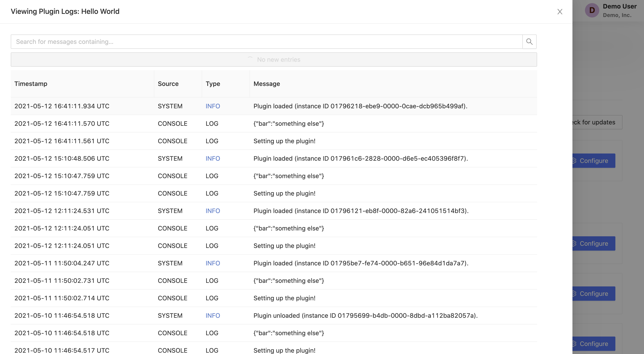Image resolution: width=644 pixels, height=354 pixels.
Task: Click message with instance ID 01796121-eb8f
Action: 361,211
